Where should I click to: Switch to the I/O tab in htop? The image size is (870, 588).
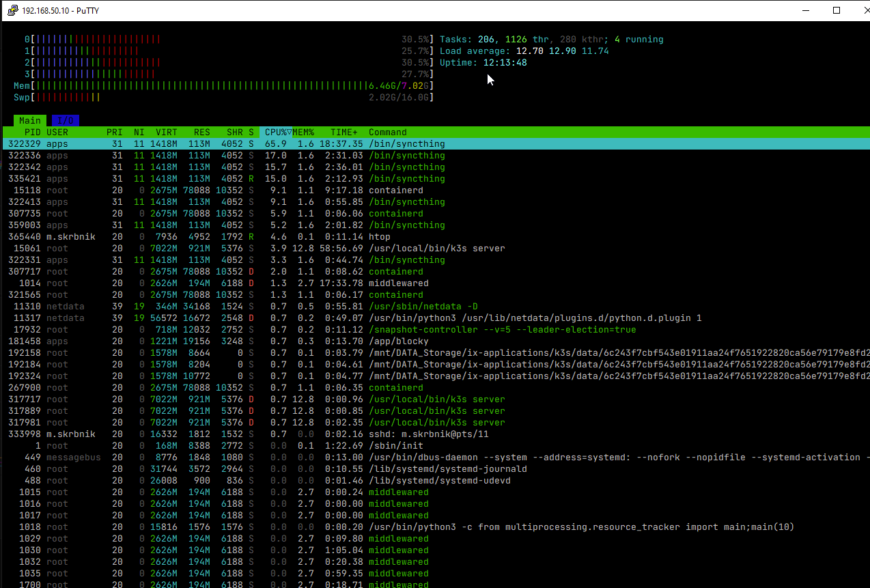coord(66,121)
